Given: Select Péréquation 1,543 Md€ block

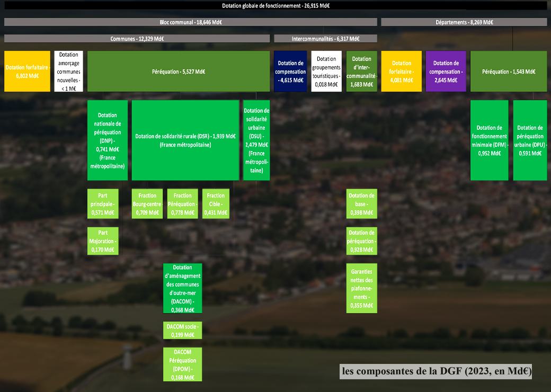Looking at the screenshot, I should coord(509,72).
